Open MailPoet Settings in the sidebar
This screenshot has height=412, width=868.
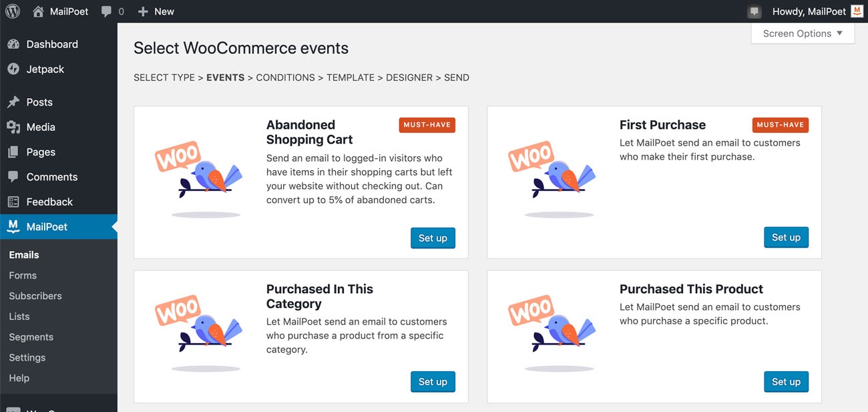tap(27, 358)
